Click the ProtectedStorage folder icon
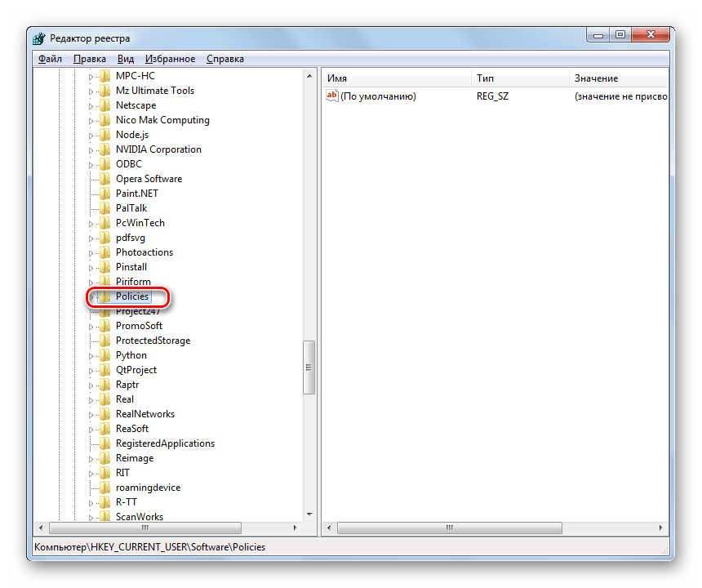The image size is (702, 588). pyautogui.click(x=105, y=341)
